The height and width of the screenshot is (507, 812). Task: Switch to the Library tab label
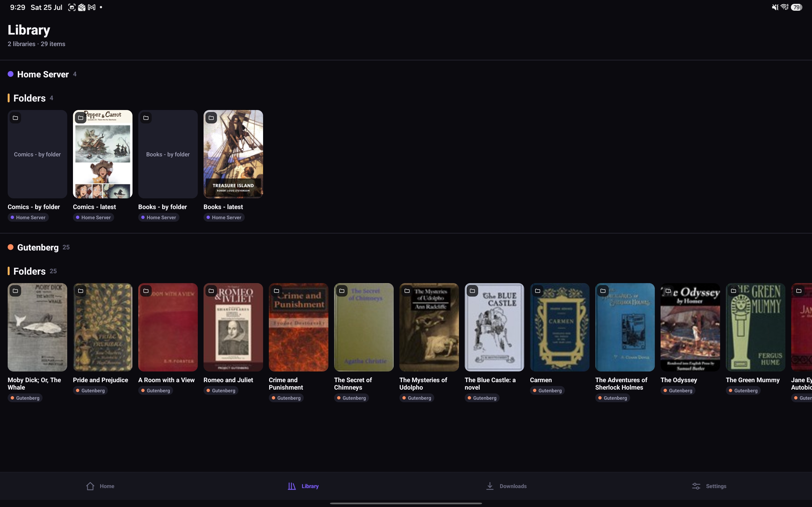(x=310, y=486)
